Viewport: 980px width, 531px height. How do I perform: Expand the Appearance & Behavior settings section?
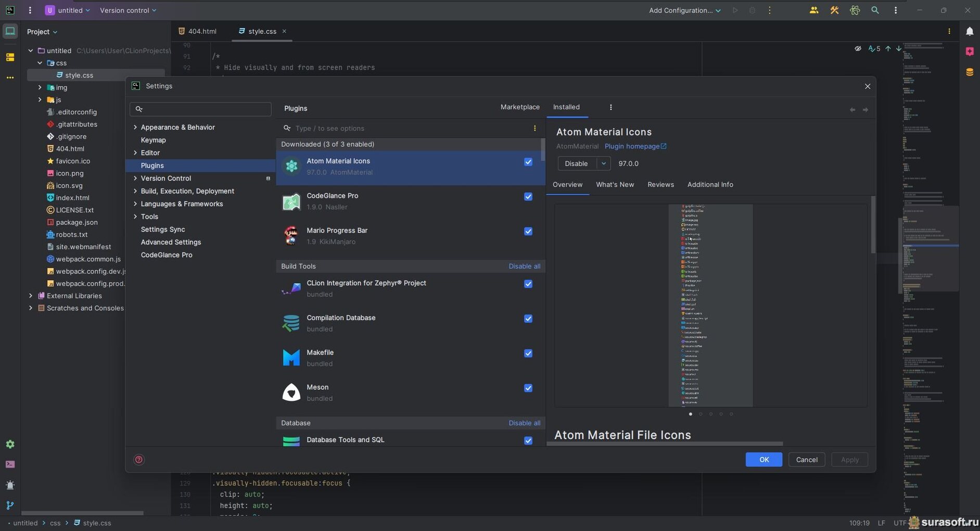pyautogui.click(x=135, y=128)
